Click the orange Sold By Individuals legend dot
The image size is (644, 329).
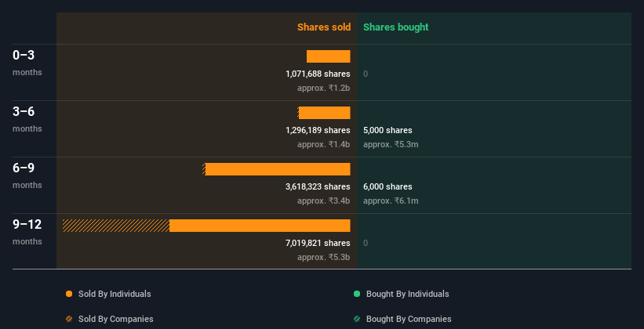pyautogui.click(x=69, y=294)
